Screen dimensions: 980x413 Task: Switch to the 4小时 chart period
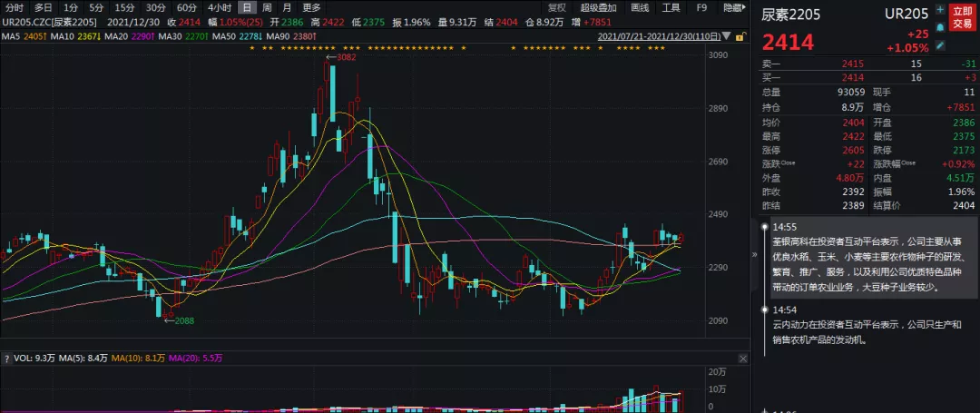(x=220, y=7)
